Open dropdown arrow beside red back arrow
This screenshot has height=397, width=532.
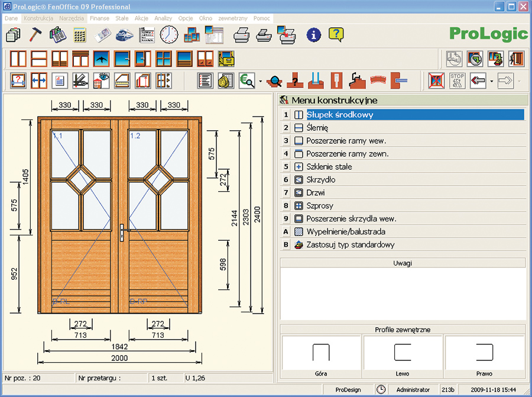(x=491, y=81)
